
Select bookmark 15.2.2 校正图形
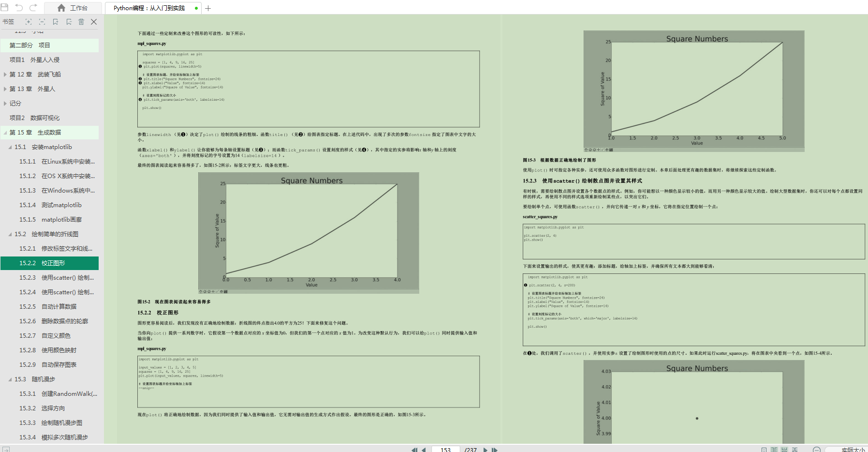(49, 263)
